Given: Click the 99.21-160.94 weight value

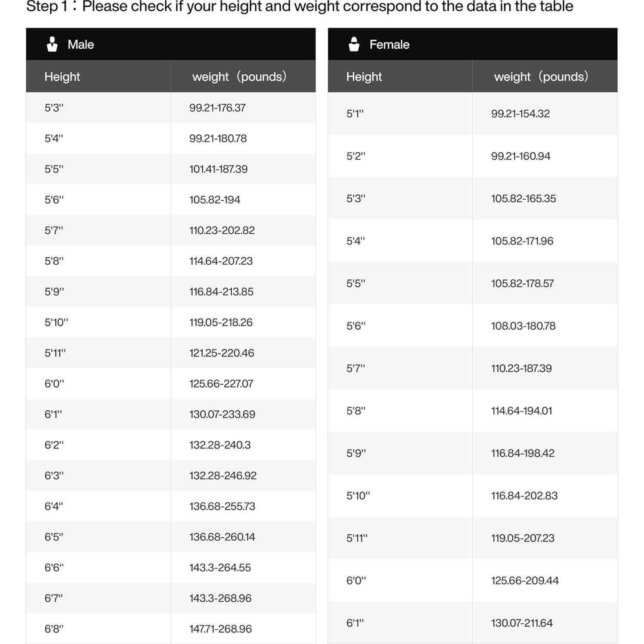Looking at the screenshot, I should pos(520,156).
